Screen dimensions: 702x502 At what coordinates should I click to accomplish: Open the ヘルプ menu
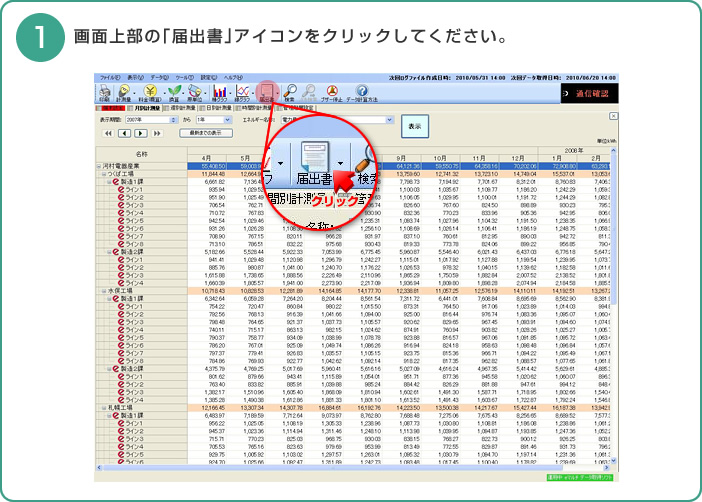pyautogui.click(x=233, y=77)
